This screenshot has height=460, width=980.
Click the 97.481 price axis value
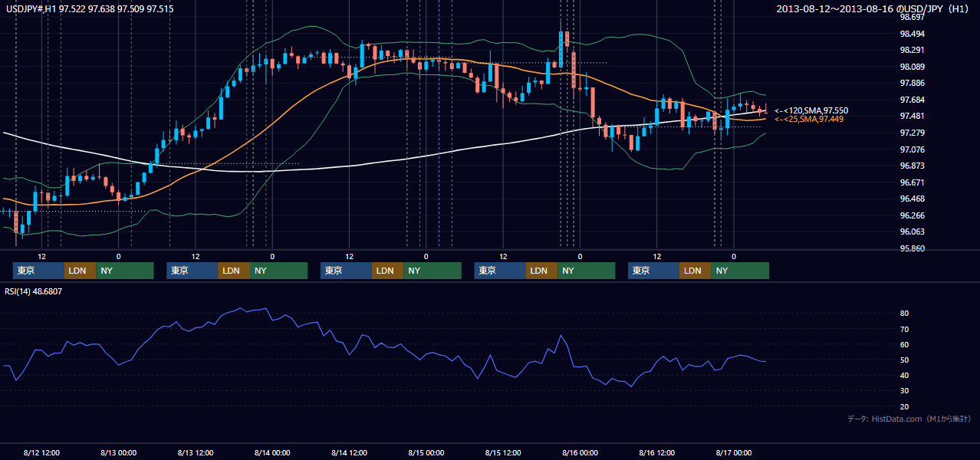(x=911, y=116)
